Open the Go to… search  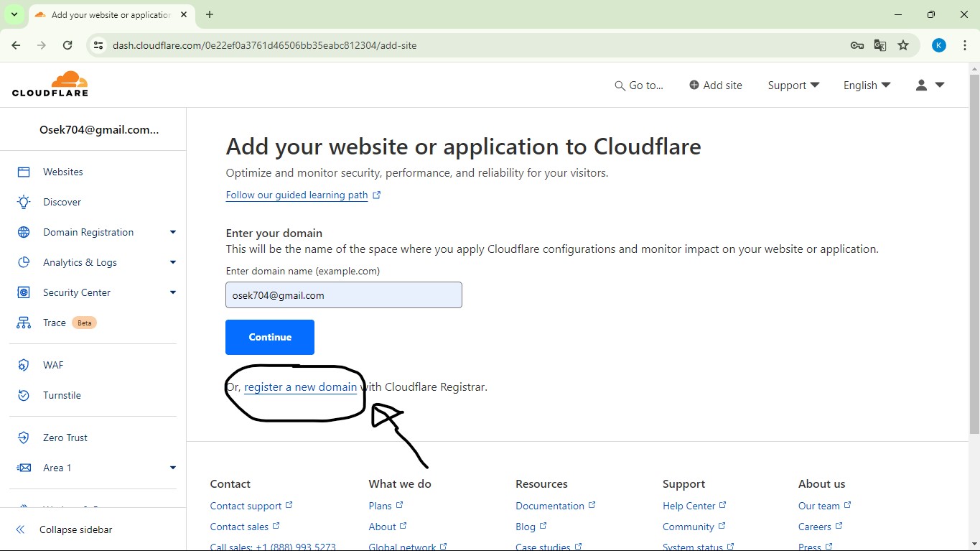click(x=639, y=85)
